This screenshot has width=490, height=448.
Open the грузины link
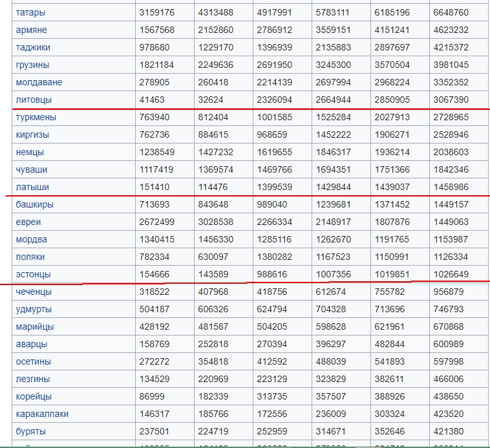tap(32, 65)
